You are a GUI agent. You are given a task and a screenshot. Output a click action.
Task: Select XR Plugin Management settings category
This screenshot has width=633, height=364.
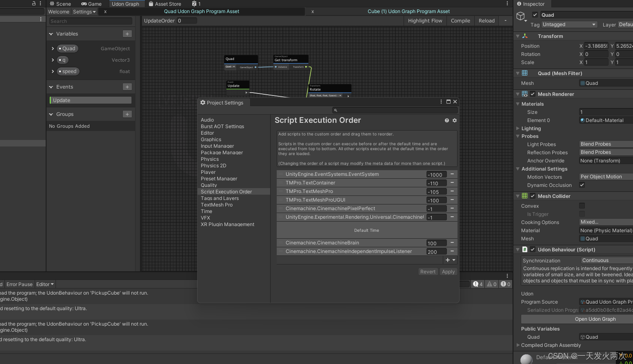227,224
